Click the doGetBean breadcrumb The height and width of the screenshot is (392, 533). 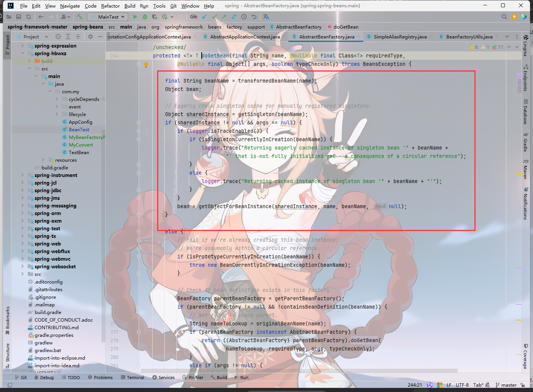(346, 27)
